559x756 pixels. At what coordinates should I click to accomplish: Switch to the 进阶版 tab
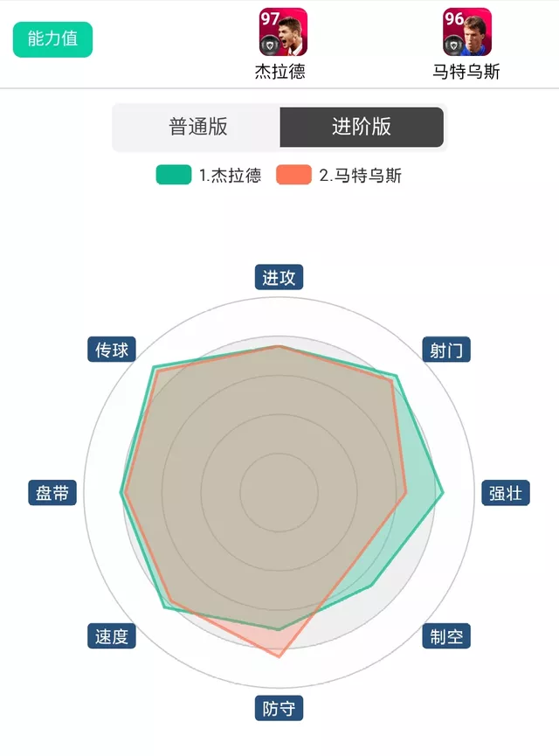[362, 127]
